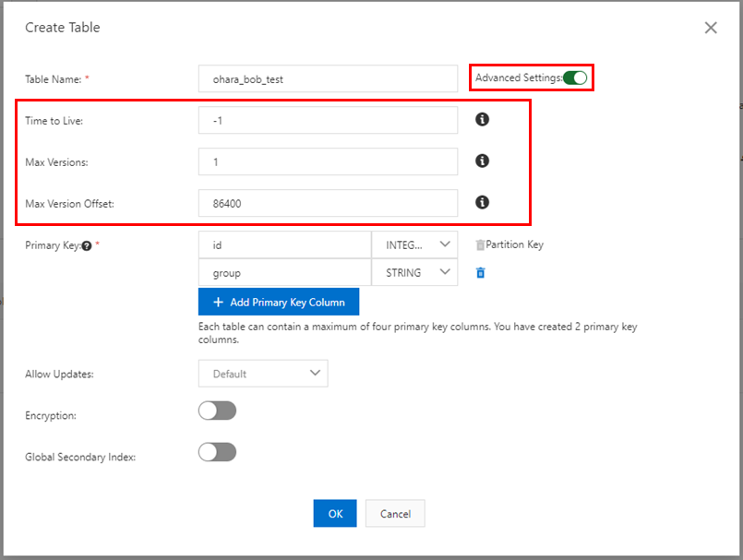Click the info icon beside Max Version Offset
The width and height of the screenshot is (743, 560).
tap(481, 202)
